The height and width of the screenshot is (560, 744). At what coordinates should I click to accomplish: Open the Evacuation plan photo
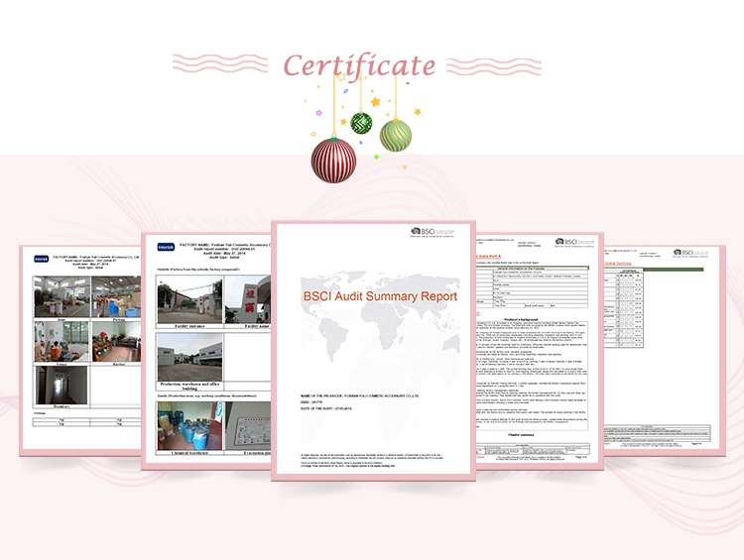coord(247,426)
